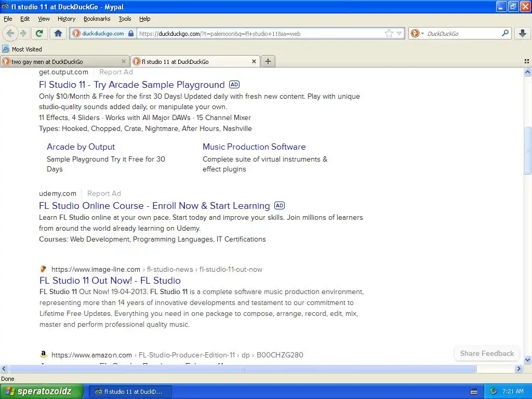The image size is (532, 399).
Task: Open 'FL Studio Online Course - Enroll Now' link
Action: [154, 206]
